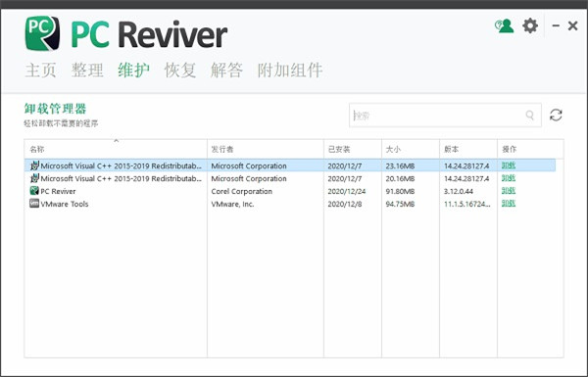Click the sort arrow above 名称 column
Screen dimensions: 588x377
pos(117,141)
